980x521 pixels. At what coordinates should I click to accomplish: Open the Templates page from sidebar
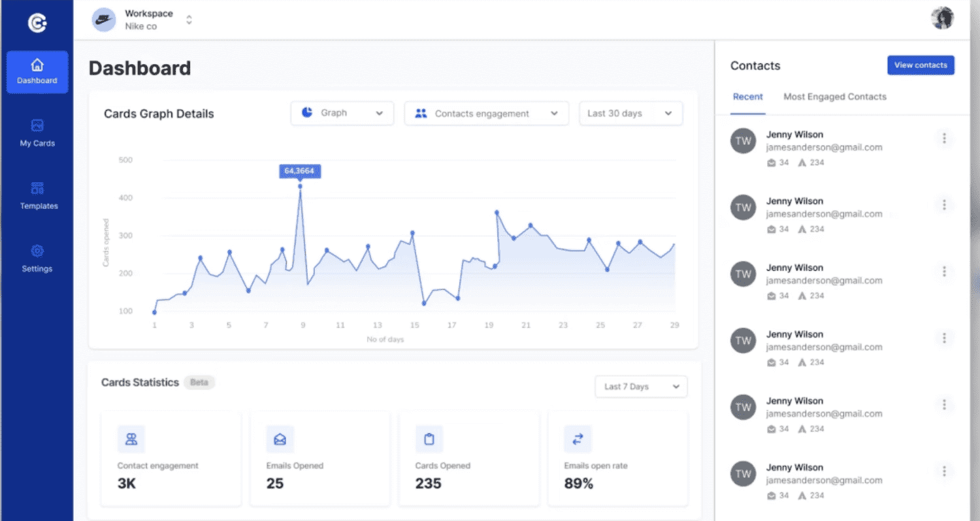[37, 196]
